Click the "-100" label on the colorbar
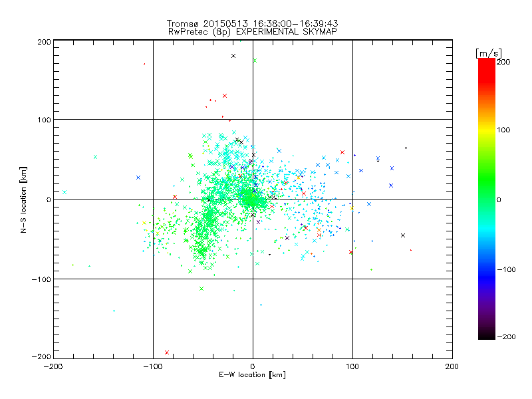The height and width of the screenshot is (399, 532). coord(506,270)
